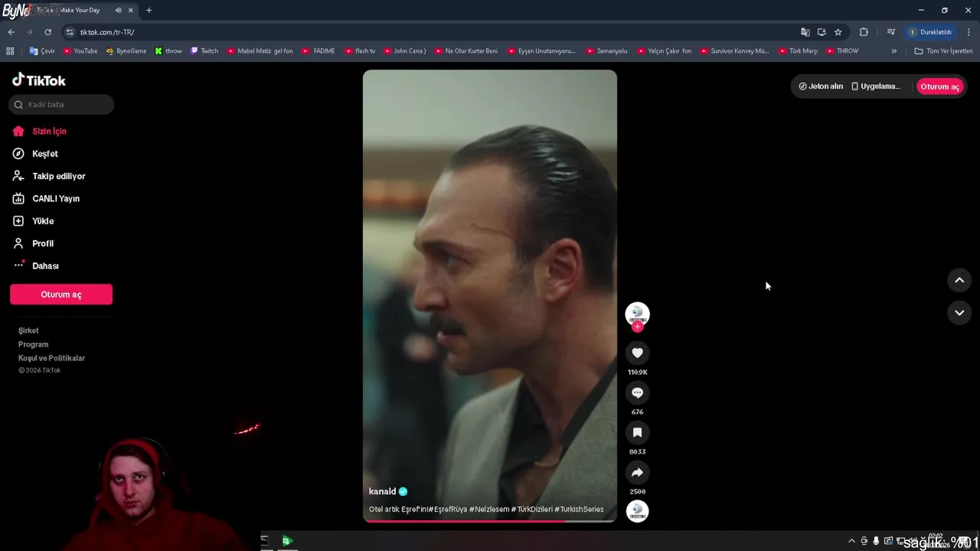
Task: Open the Türk Marşı bookmark
Action: tap(798, 51)
